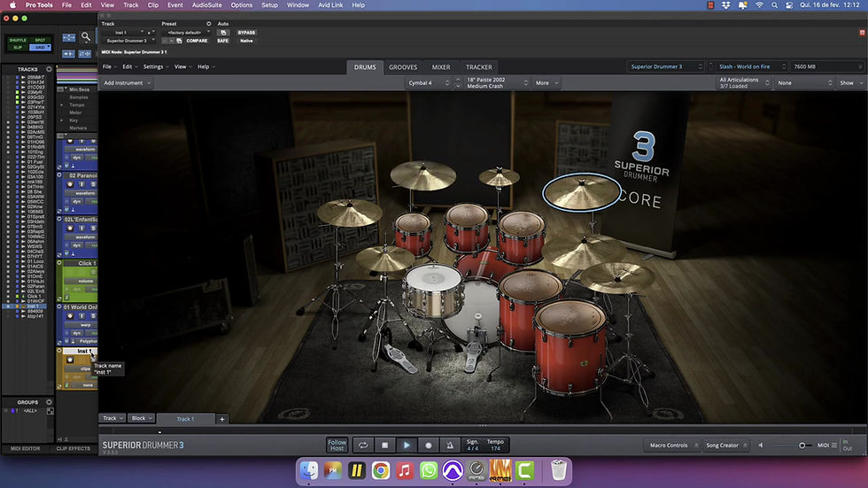Viewport: 868px width, 488px height.
Task: Click the record enable button on 01 World track
Action: pos(70,316)
